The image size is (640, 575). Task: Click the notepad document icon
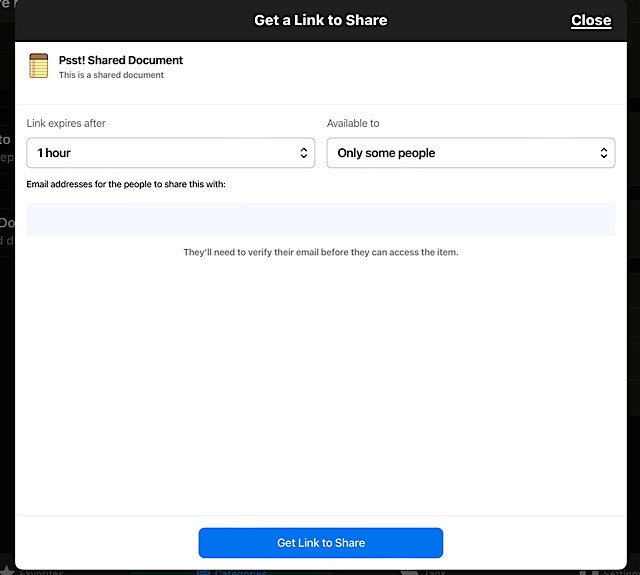[39, 66]
